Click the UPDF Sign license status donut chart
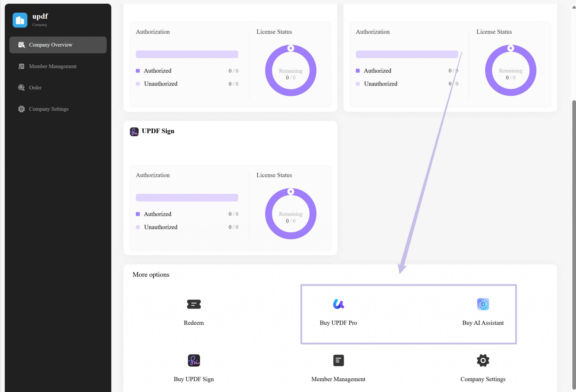576x392 pixels. click(x=290, y=214)
